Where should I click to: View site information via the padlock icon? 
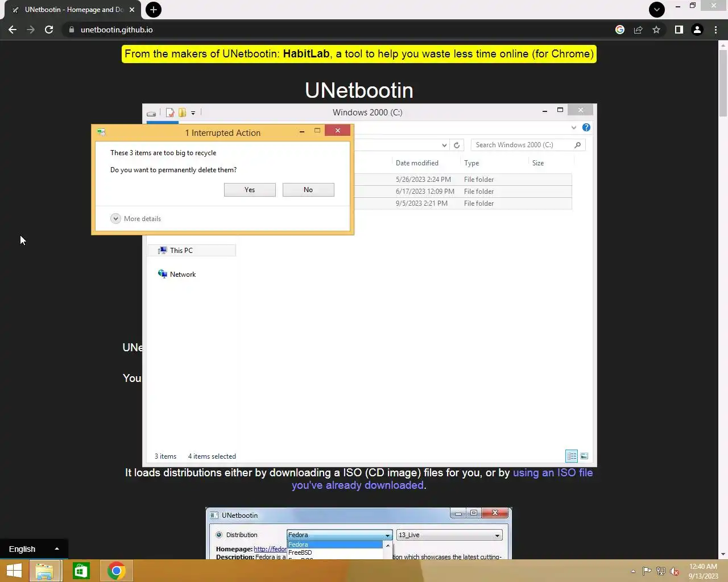coord(72,30)
